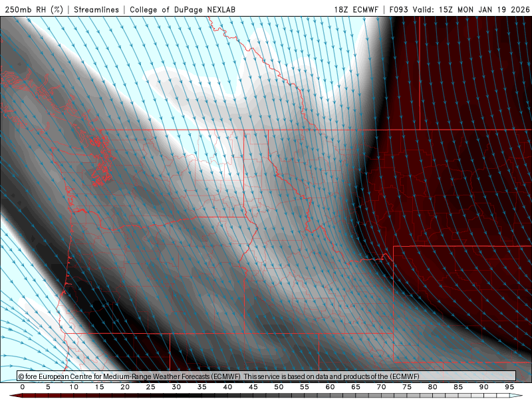Click the colorbar label '20'

125,387
